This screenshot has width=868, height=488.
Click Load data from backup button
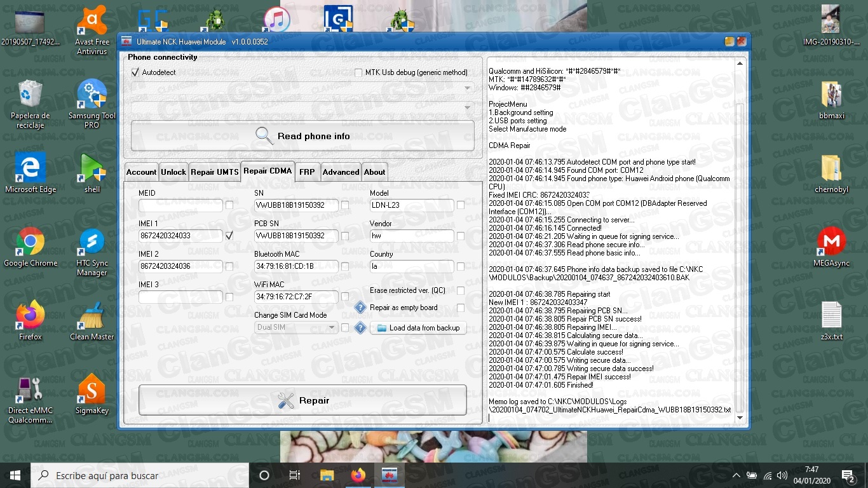418,328
